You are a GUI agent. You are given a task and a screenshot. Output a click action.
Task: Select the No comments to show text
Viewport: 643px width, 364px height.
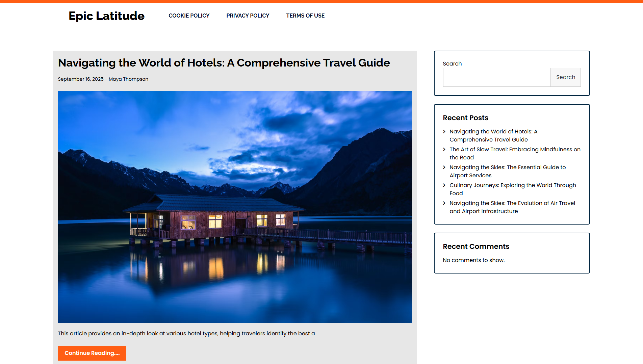click(x=474, y=260)
